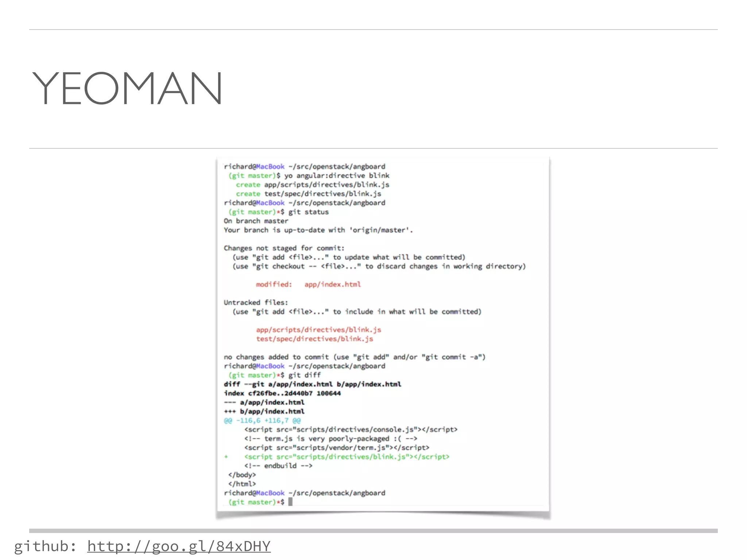Click '+++ b/app/index.html' line
This screenshot has height=560, width=747.
point(264,412)
